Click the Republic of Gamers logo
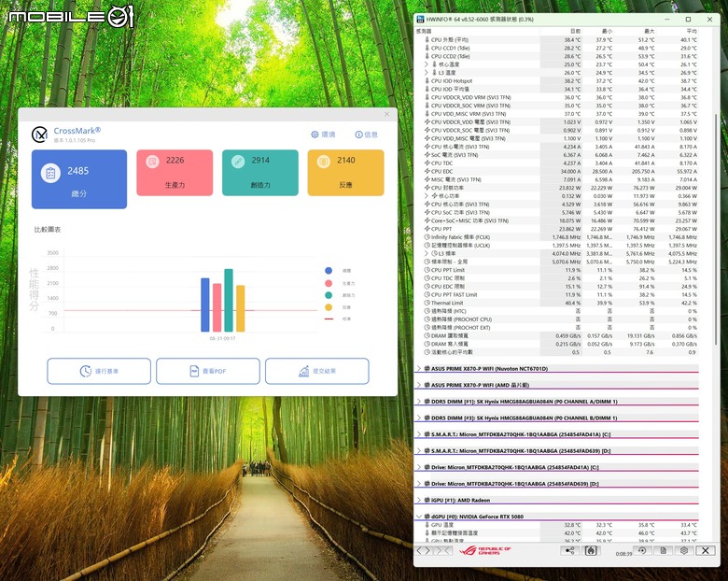 coord(485,551)
